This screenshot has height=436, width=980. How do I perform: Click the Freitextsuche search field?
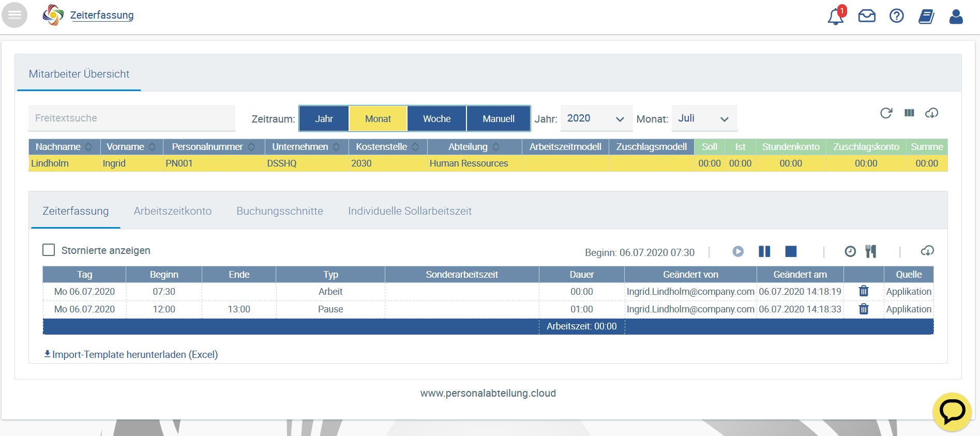coord(132,118)
